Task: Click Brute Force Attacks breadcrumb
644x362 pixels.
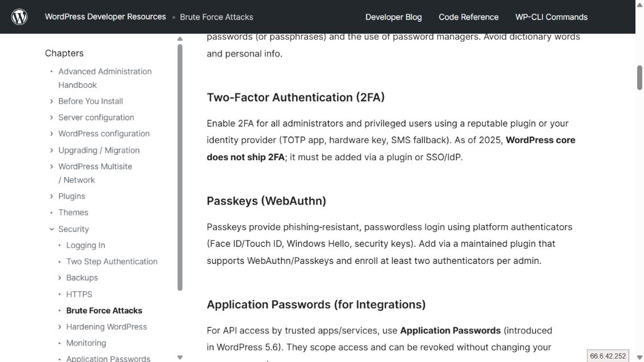Action: [216, 17]
